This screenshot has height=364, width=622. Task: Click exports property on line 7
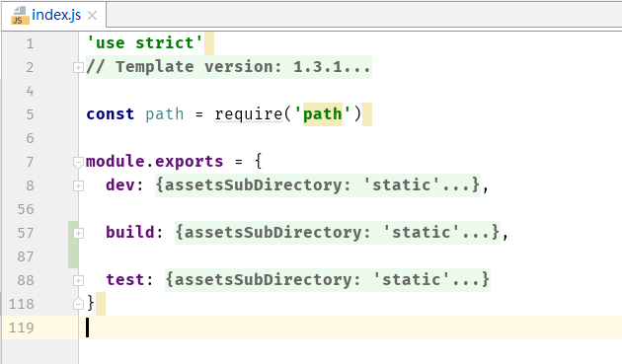point(190,162)
